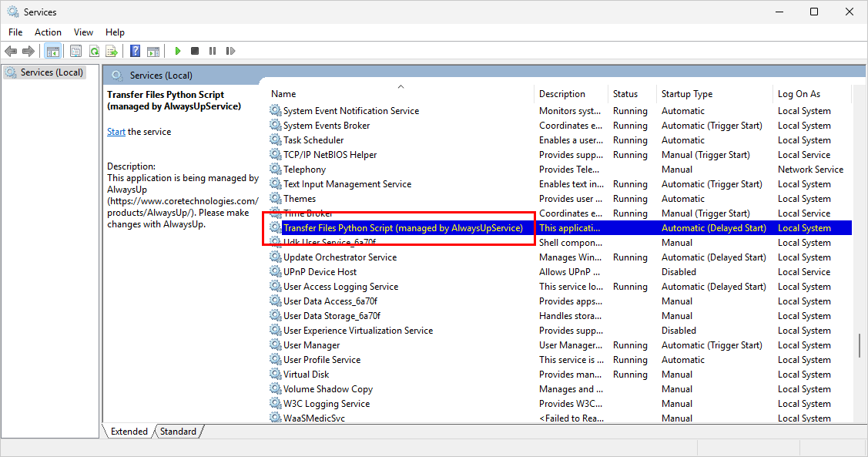This screenshot has width=868, height=457.
Task: Click the Start the service link
Action: (116, 131)
